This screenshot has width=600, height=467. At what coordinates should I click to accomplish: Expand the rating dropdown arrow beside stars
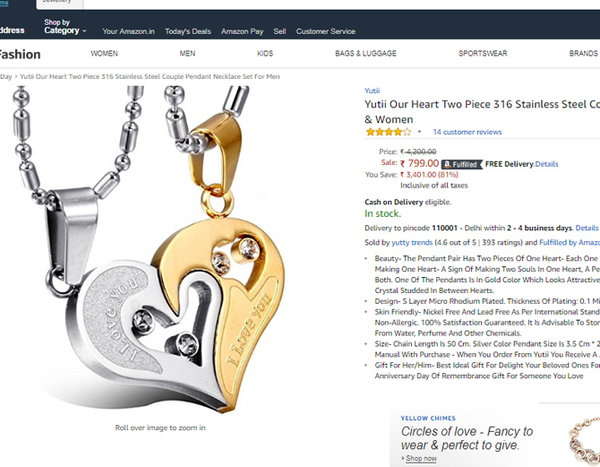419,132
